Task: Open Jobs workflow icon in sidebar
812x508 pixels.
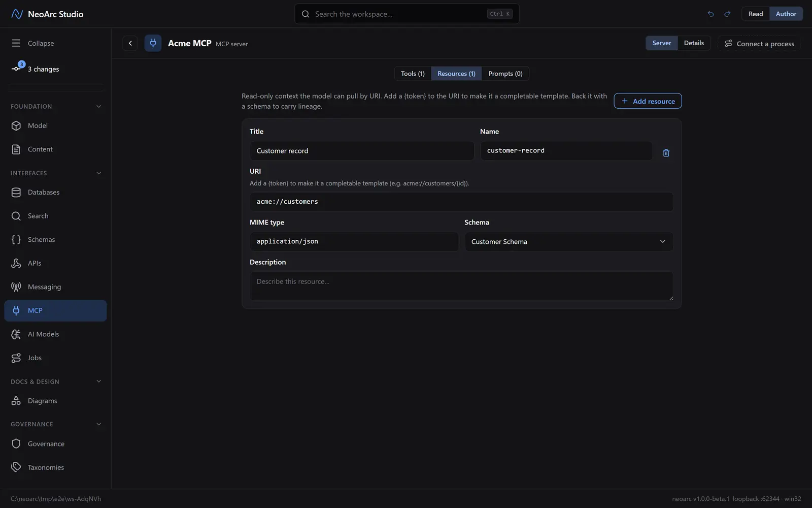Action: click(x=16, y=358)
